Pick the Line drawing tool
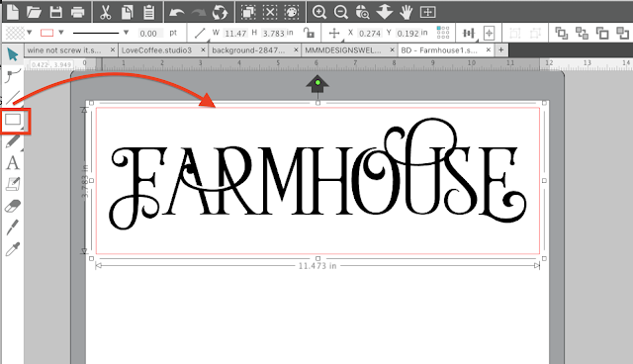Image resolution: width=633 pixels, height=364 pixels. point(13,97)
